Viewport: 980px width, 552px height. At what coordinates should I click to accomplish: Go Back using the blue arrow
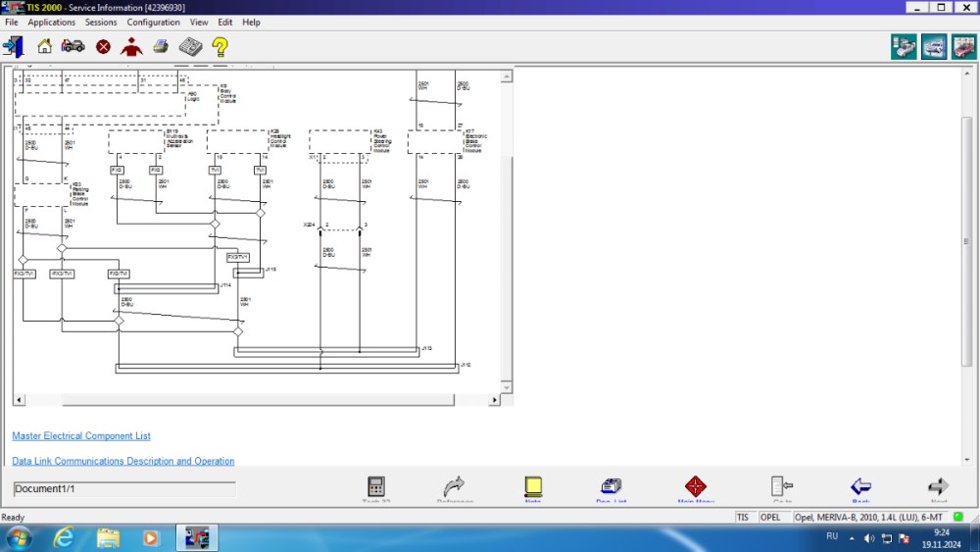tap(860, 487)
